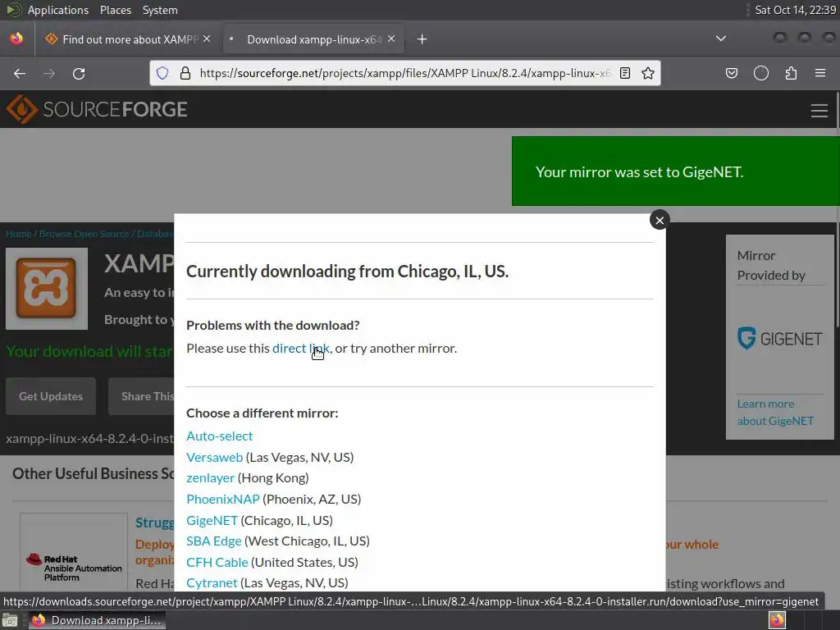Click the clock Sat Oct 14, 22:39
The image size is (840, 630).
(x=795, y=10)
